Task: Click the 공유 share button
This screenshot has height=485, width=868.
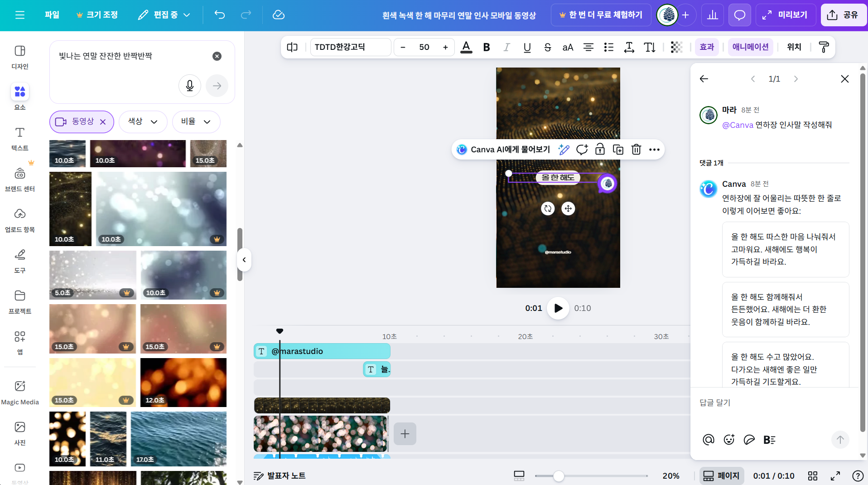Action: (843, 15)
